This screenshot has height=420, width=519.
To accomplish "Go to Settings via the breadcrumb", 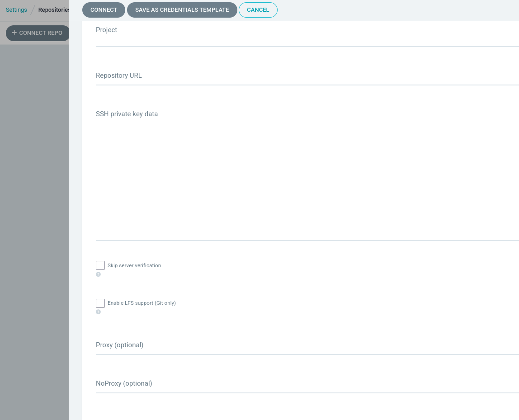I will click(16, 10).
